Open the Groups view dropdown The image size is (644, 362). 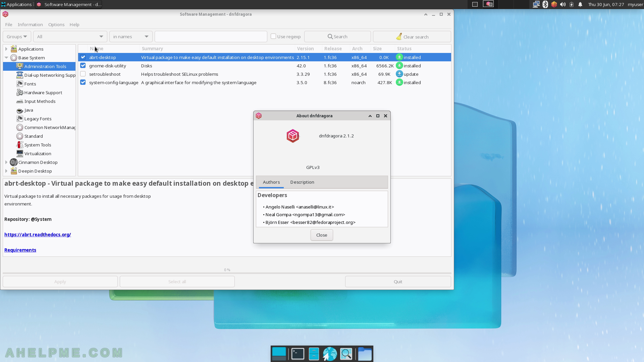[x=17, y=37]
